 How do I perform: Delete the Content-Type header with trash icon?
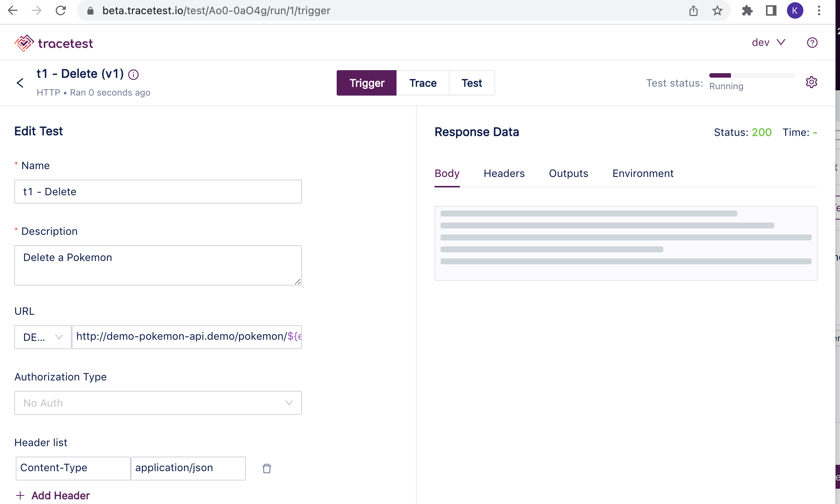coord(266,468)
